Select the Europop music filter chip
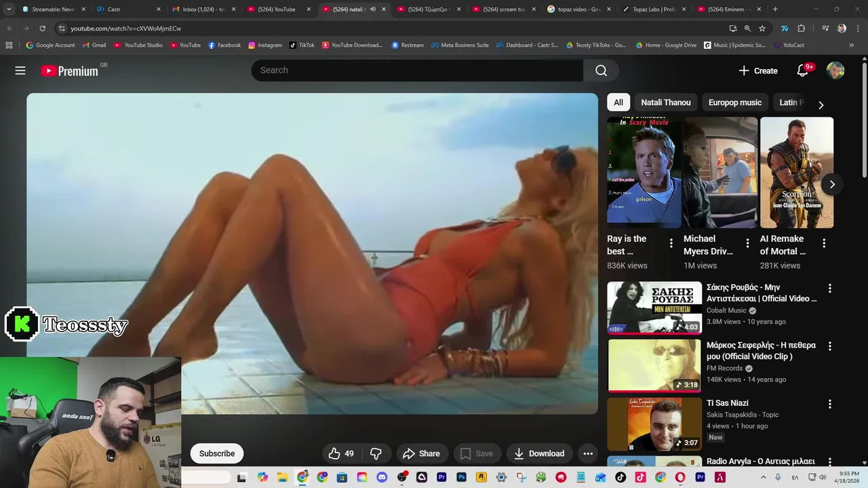 pos(735,102)
